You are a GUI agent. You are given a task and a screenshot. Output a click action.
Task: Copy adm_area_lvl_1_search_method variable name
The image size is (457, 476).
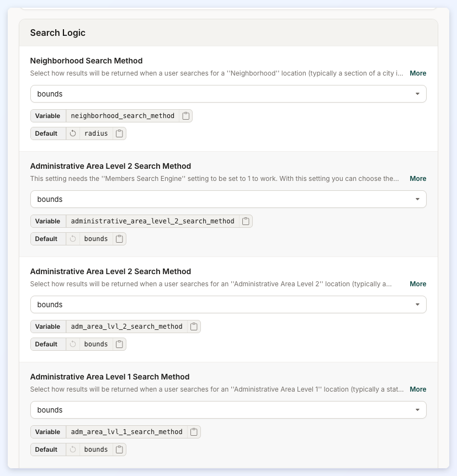[194, 432]
